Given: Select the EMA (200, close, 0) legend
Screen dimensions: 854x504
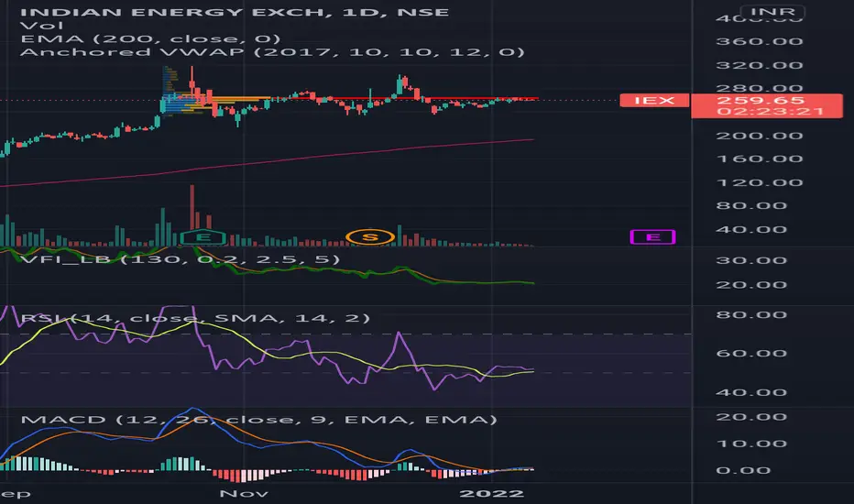Looking at the screenshot, I should coord(150,38).
